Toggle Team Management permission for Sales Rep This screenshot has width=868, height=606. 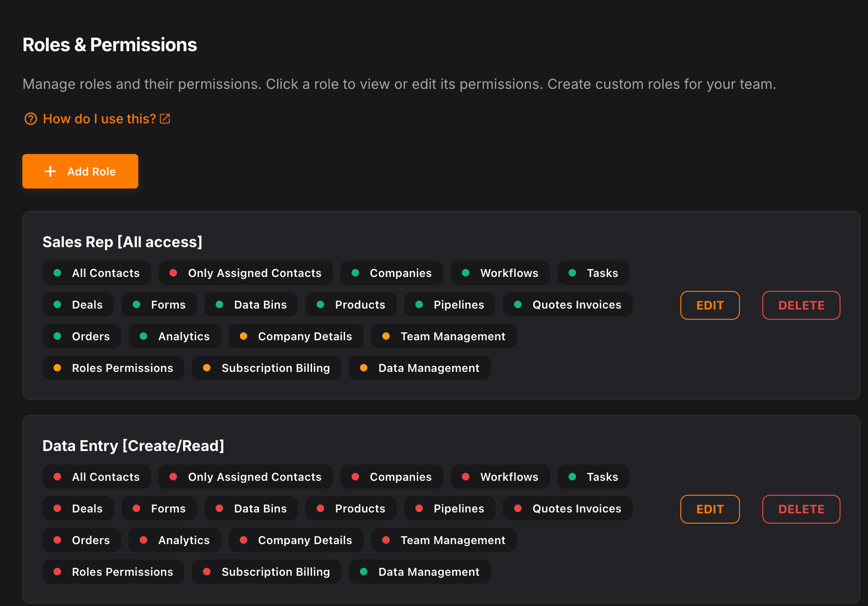[x=443, y=336]
